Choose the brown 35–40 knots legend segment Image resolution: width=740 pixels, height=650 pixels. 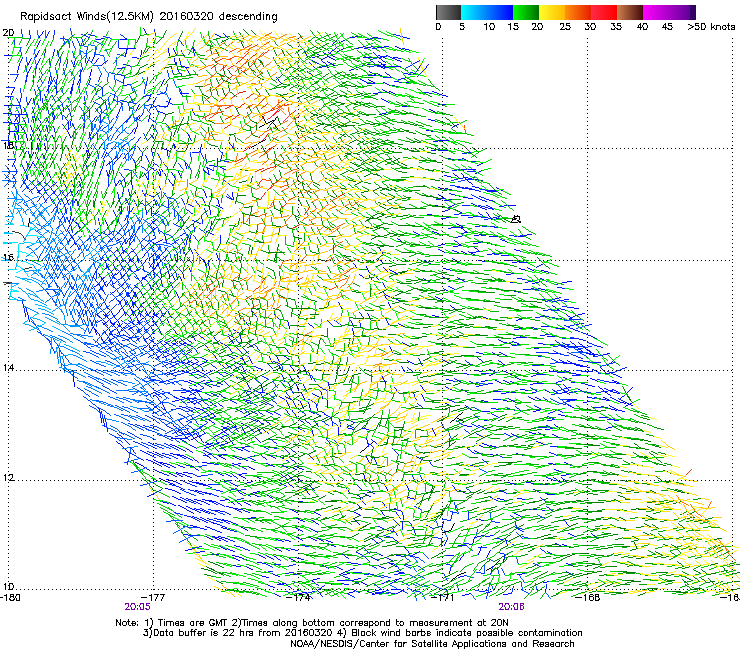pyautogui.click(x=630, y=12)
